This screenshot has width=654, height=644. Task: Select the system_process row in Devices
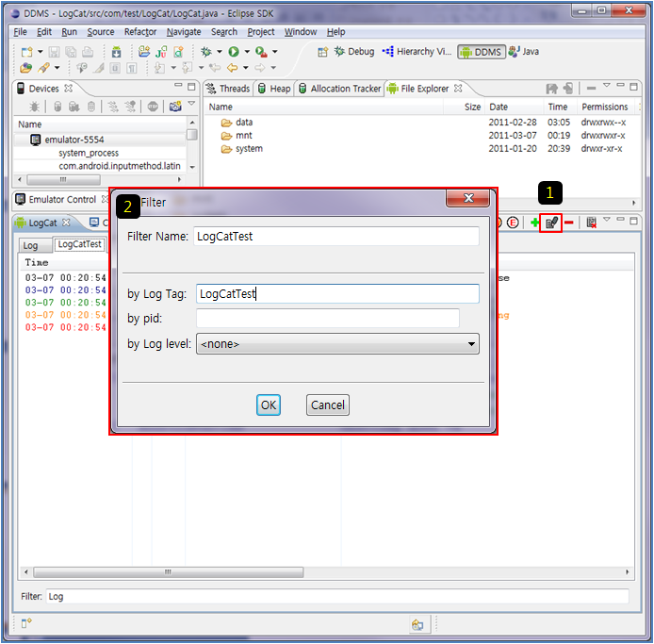click(99, 153)
